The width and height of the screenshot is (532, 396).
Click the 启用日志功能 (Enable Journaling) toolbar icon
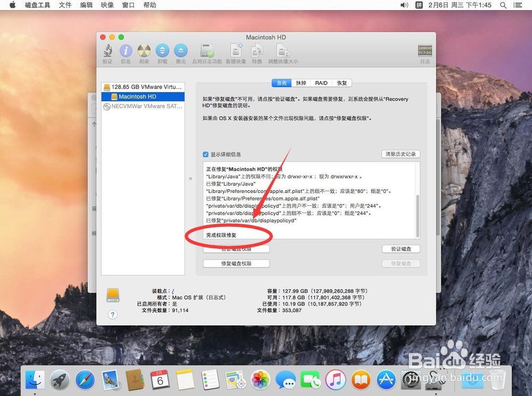[x=207, y=51]
